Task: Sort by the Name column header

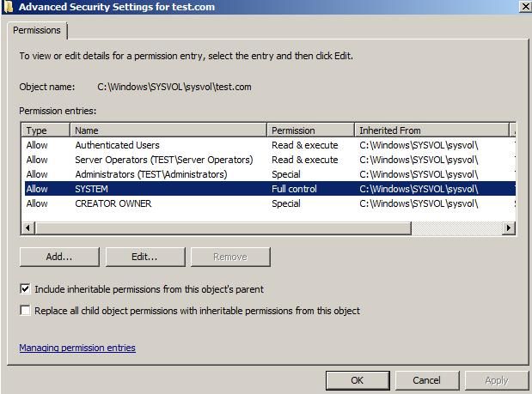Action: point(168,130)
